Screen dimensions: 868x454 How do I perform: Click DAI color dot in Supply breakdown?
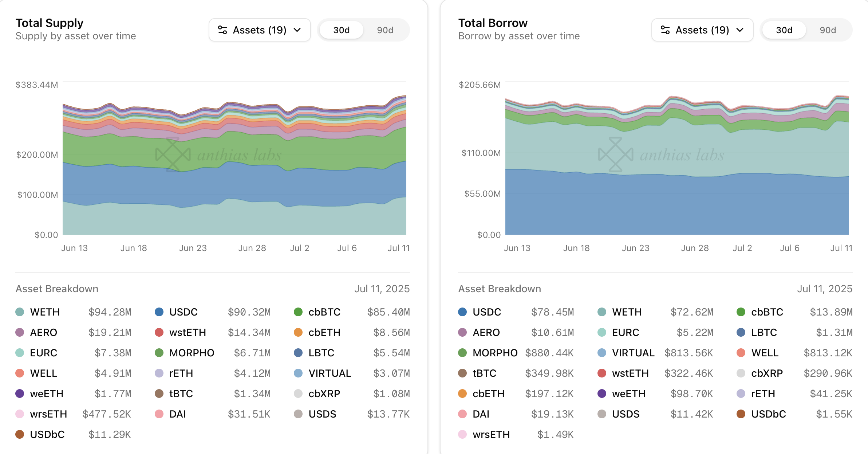[x=159, y=414]
